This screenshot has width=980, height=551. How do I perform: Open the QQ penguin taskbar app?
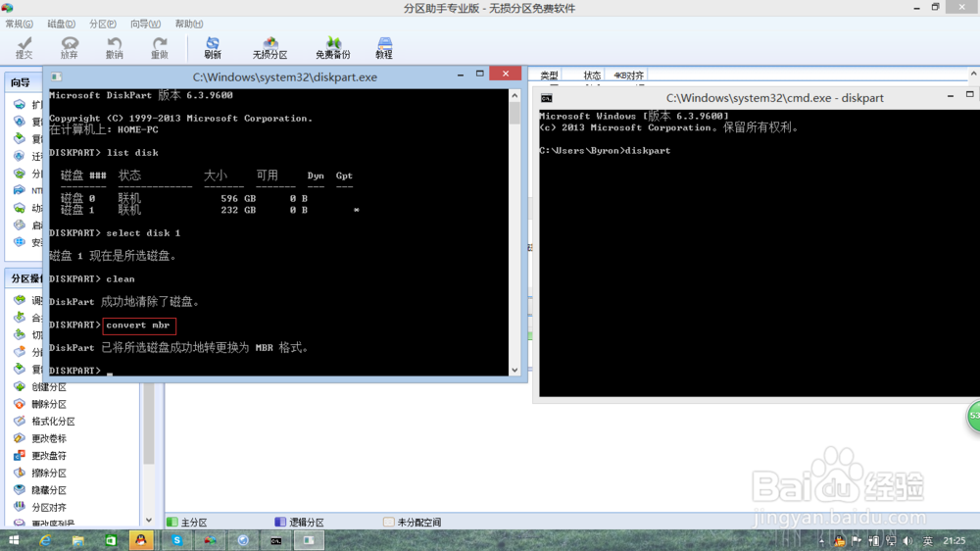pos(141,540)
